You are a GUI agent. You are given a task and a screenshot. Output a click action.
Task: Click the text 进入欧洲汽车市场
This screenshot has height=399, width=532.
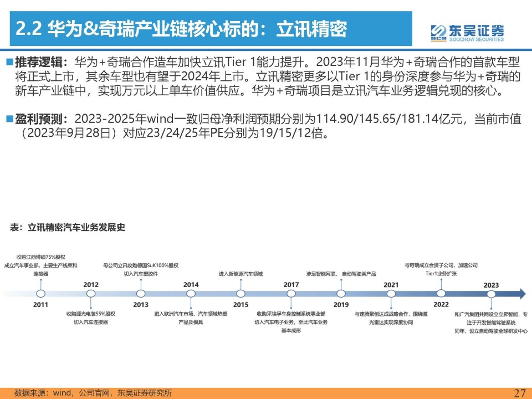173,314
